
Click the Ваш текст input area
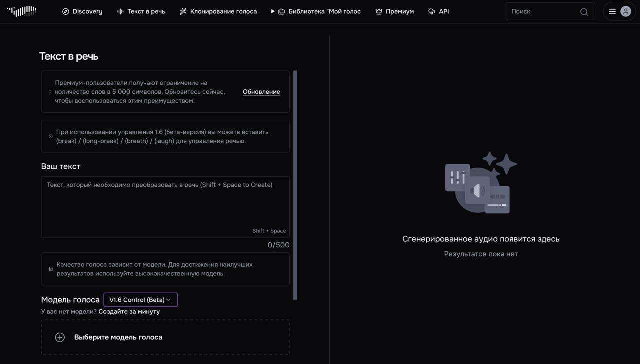165,207
